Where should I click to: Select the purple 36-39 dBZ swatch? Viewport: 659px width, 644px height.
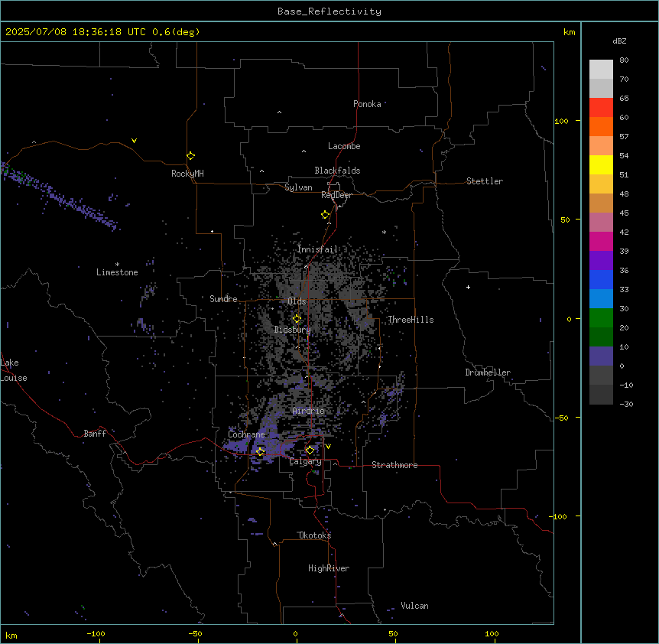click(601, 261)
